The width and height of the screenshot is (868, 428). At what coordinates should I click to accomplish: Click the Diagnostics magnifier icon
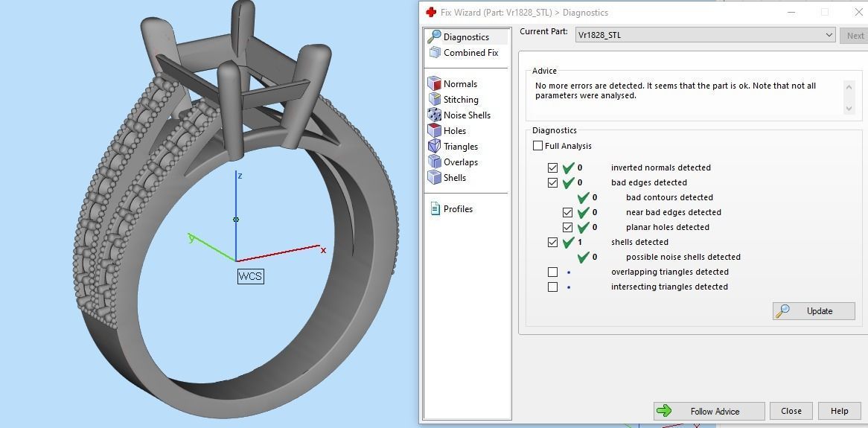(x=434, y=37)
